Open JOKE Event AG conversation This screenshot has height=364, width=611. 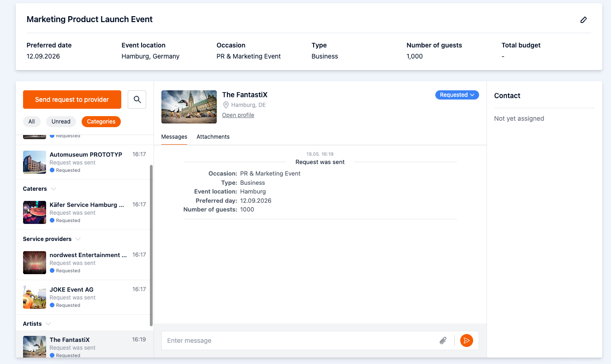pos(84,297)
